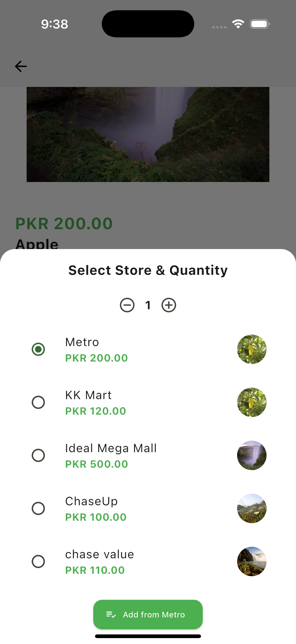Tap the ChaseUp store name label
296x644 pixels.
click(91, 501)
